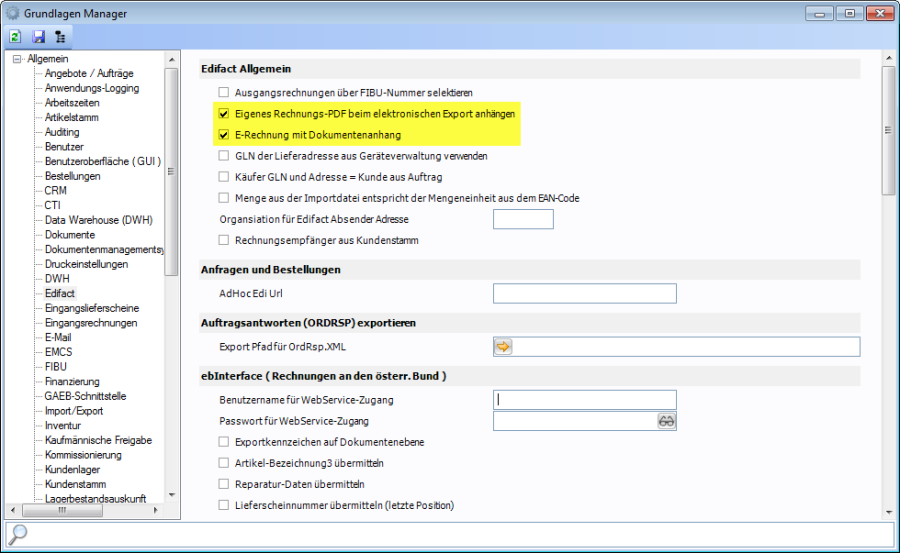900x553 pixels.
Task: Click the AdHoc Edi Url field
Action: (x=584, y=294)
